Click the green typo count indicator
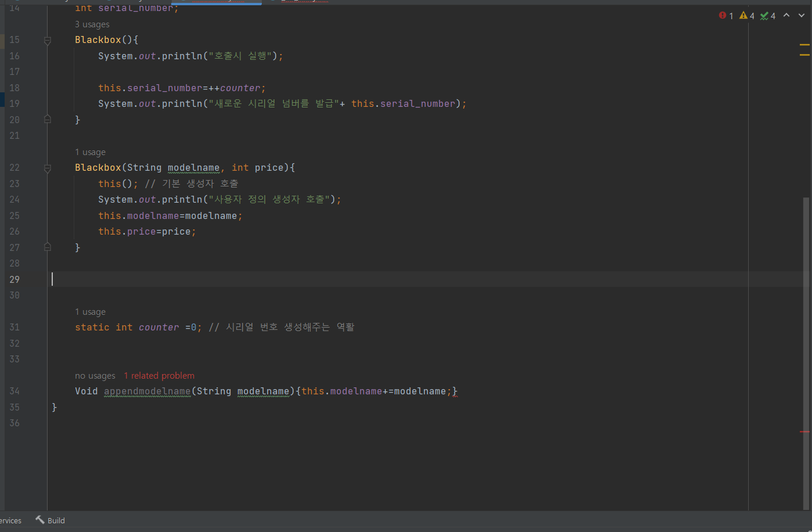The width and height of the screenshot is (812, 532). [x=768, y=16]
